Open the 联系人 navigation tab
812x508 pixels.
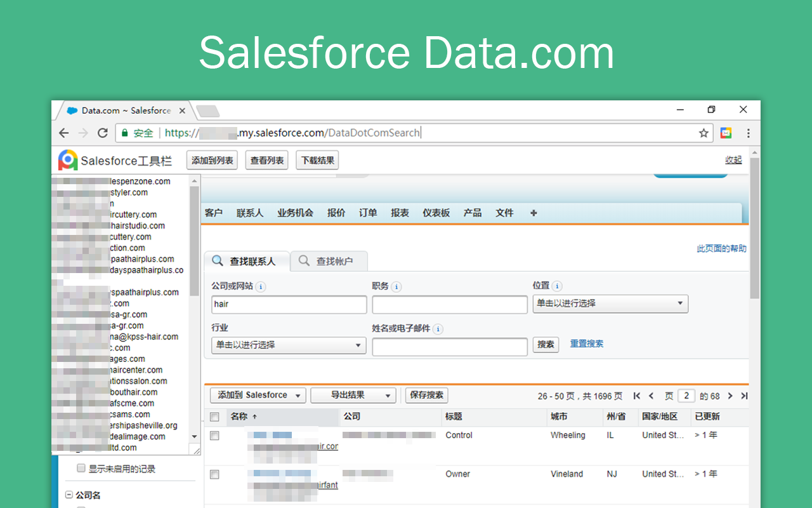pos(250,213)
